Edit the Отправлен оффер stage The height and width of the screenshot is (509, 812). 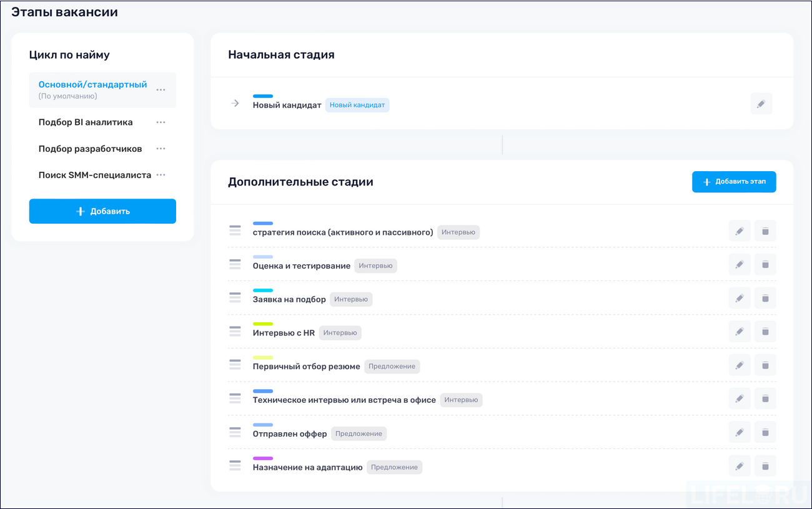[x=740, y=432]
